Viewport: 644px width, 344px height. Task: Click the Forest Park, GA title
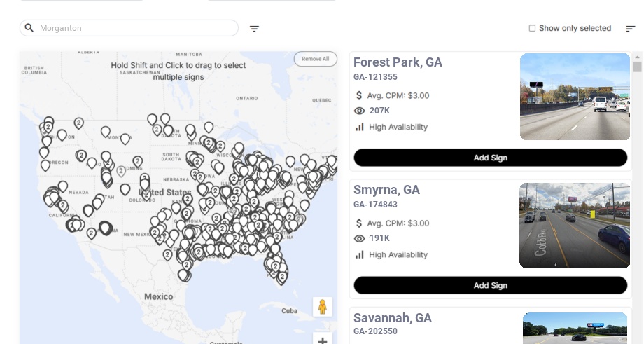[398, 62]
